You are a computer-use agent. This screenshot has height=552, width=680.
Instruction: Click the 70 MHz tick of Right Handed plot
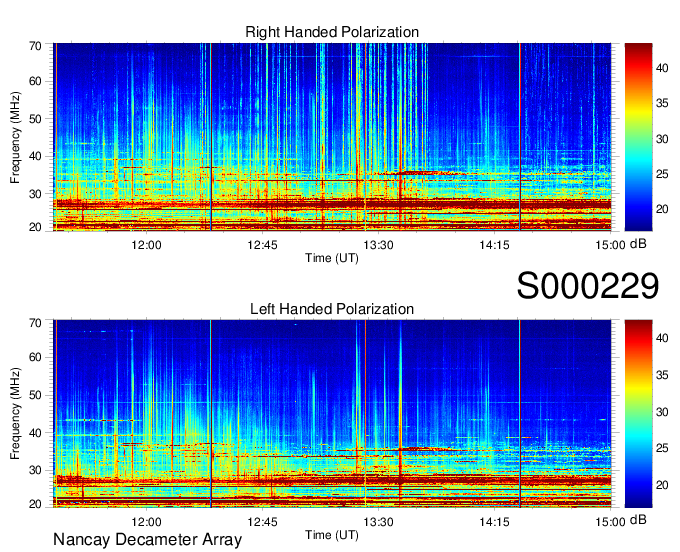pos(35,46)
